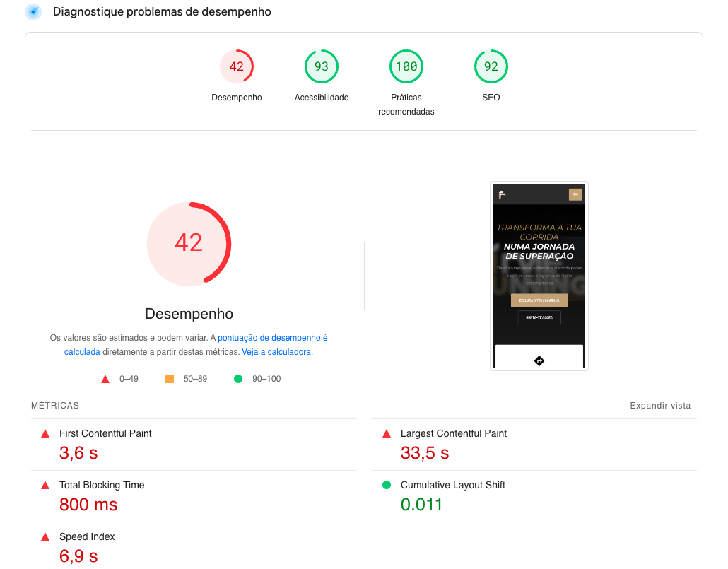Image resolution: width=728 pixels, height=569 pixels.
Task: Click red triangle beside Largest Contentful Paint
Action: [387, 433]
